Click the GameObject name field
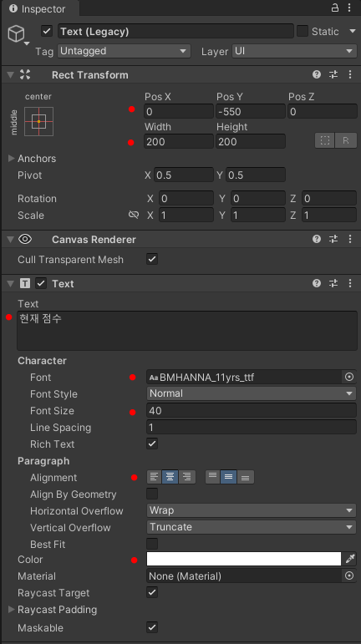Image resolution: width=361 pixels, height=644 pixels. [x=175, y=31]
